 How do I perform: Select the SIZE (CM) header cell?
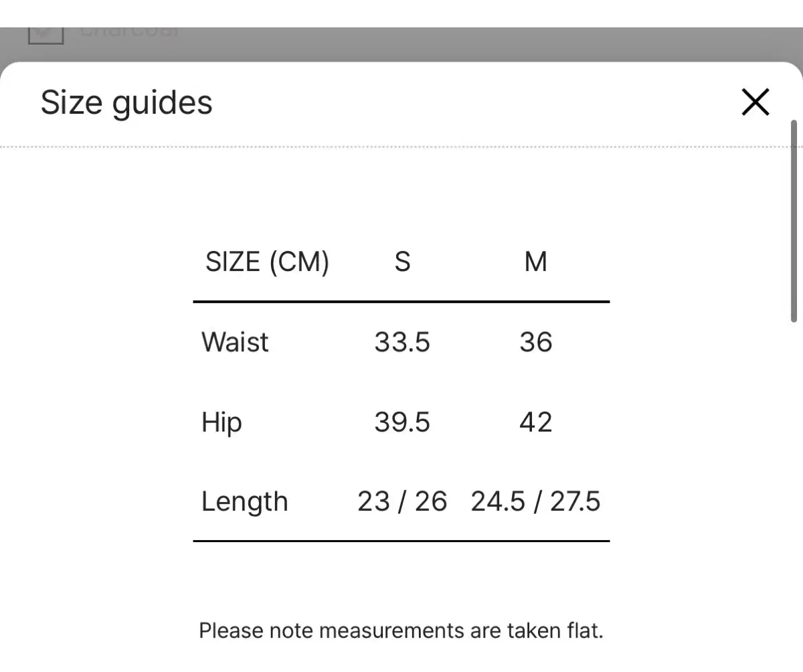tap(267, 262)
